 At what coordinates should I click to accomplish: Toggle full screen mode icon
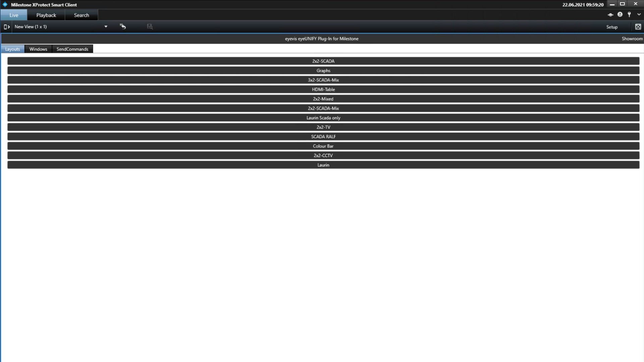click(x=638, y=27)
